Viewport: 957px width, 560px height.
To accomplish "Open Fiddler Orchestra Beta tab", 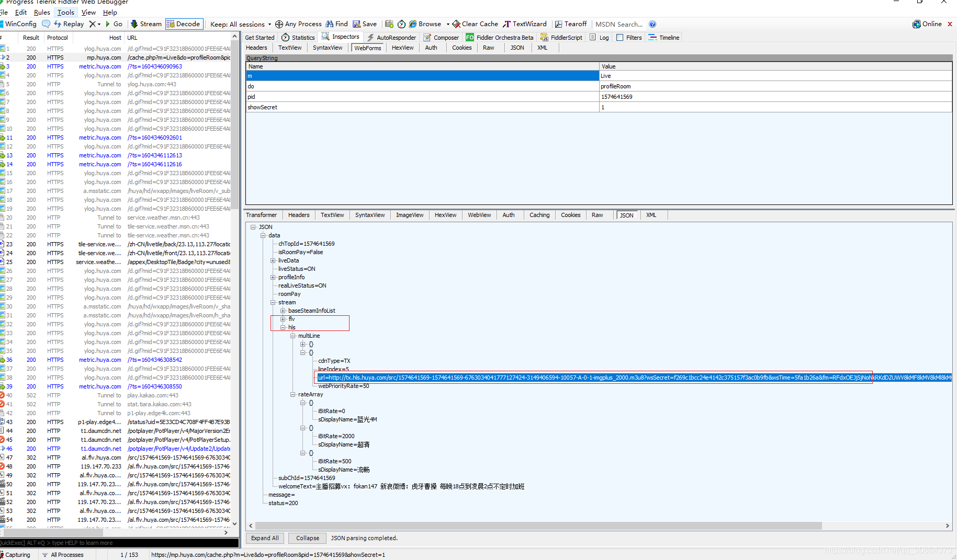I will click(x=500, y=38).
